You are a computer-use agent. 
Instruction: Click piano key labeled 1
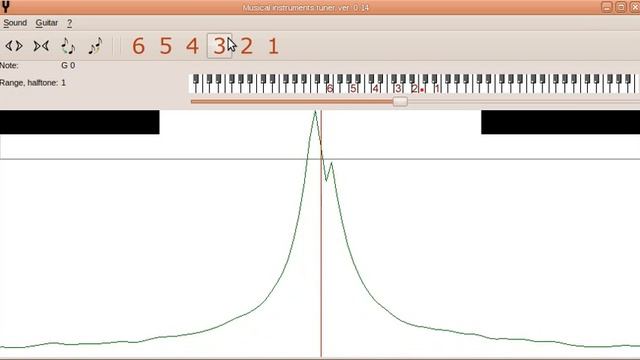437,88
